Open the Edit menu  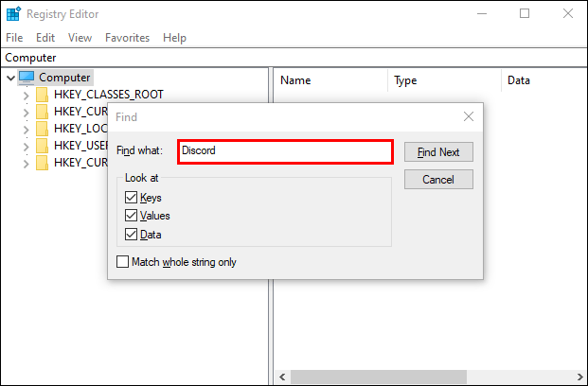coord(45,38)
